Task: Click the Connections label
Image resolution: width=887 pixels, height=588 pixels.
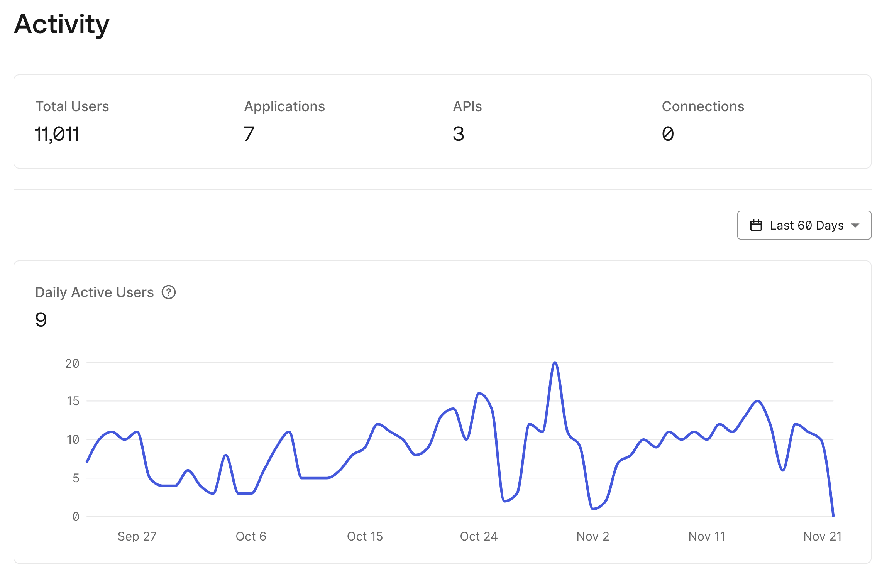Action: (x=703, y=106)
